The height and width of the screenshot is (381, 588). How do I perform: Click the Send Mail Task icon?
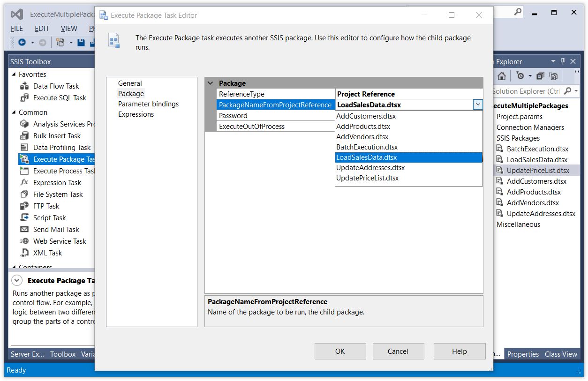coord(24,230)
